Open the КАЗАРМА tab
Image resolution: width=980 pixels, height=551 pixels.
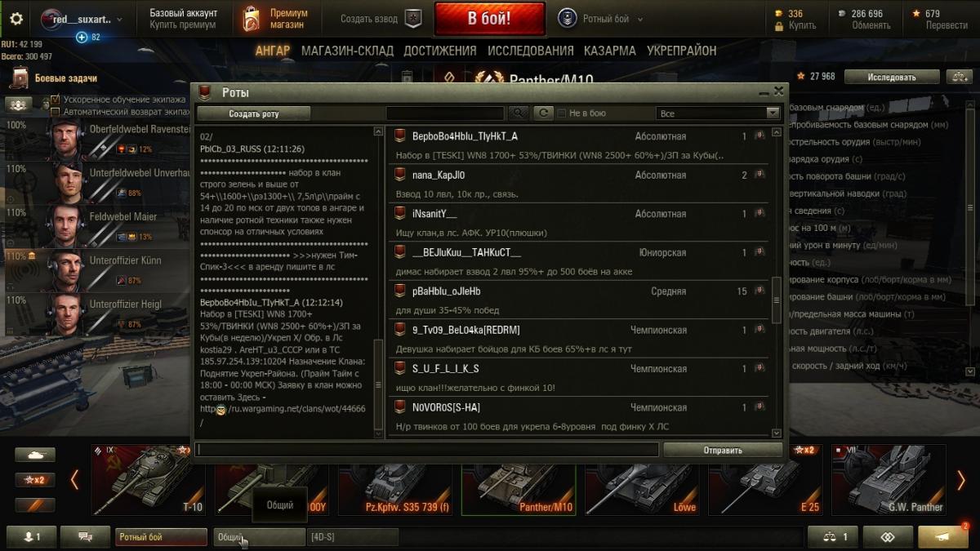pyautogui.click(x=610, y=51)
